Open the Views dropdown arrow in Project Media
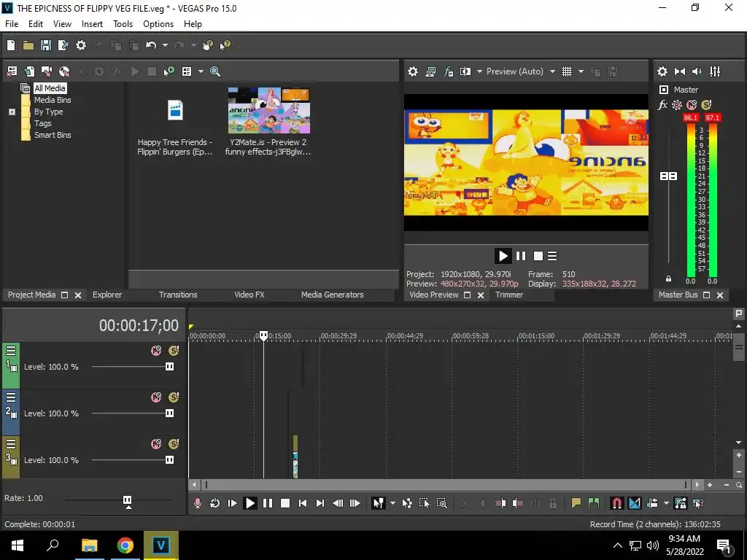 point(201,71)
